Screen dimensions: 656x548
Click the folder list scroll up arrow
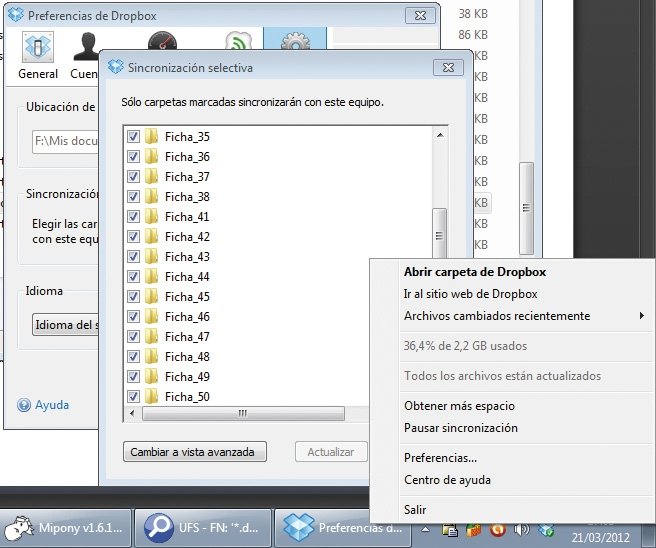coord(440,135)
